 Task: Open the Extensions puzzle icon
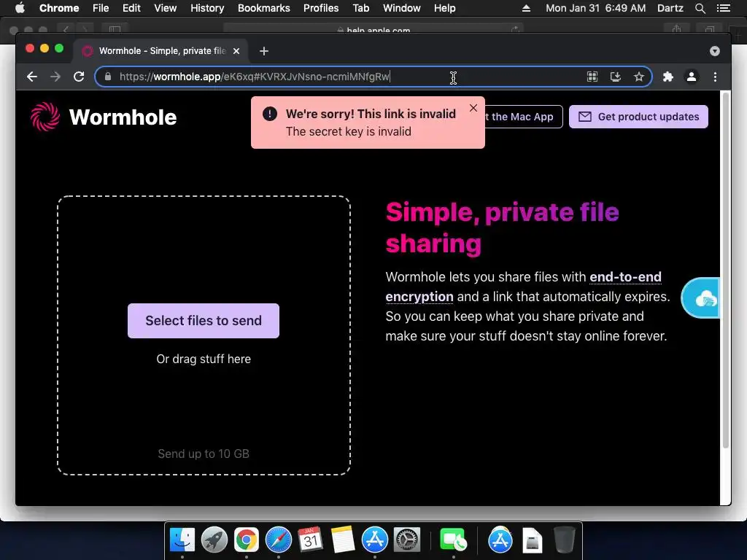tap(668, 77)
